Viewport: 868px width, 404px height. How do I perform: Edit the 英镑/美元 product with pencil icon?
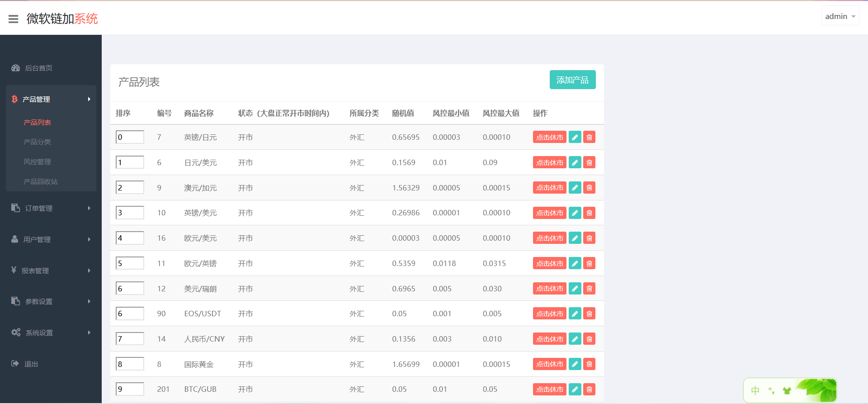coord(575,213)
